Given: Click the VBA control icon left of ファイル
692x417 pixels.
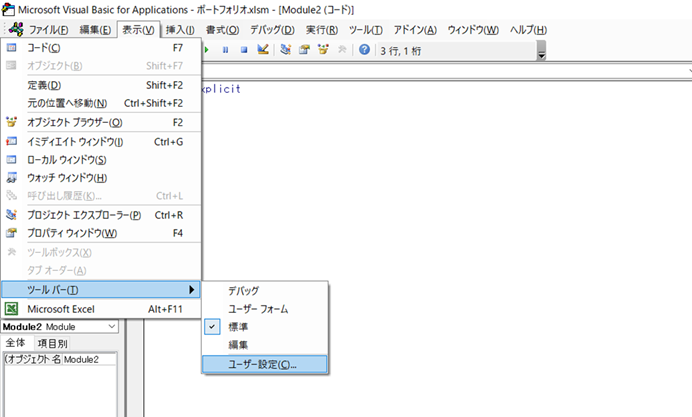Looking at the screenshot, I should (x=16, y=29).
